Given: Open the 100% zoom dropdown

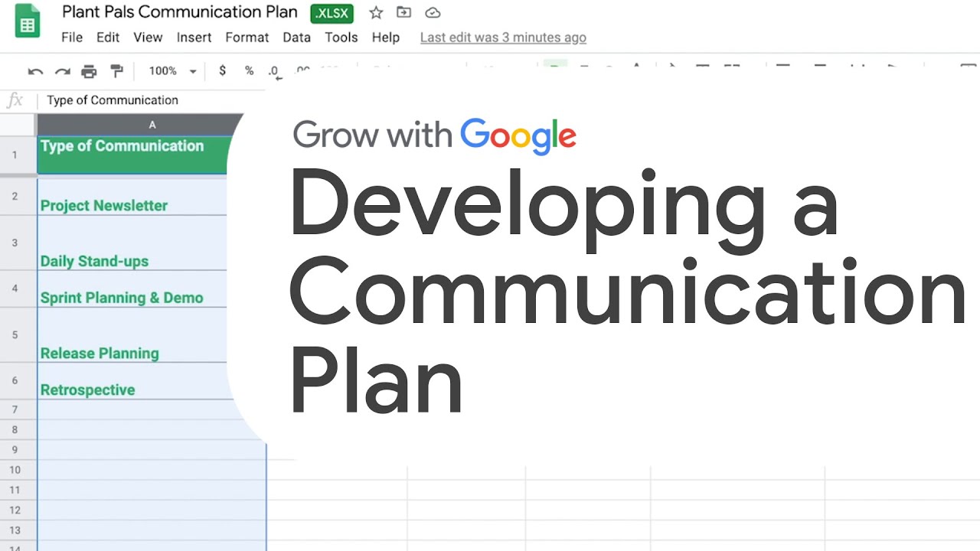Looking at the screenshot, I should (172, 70).
